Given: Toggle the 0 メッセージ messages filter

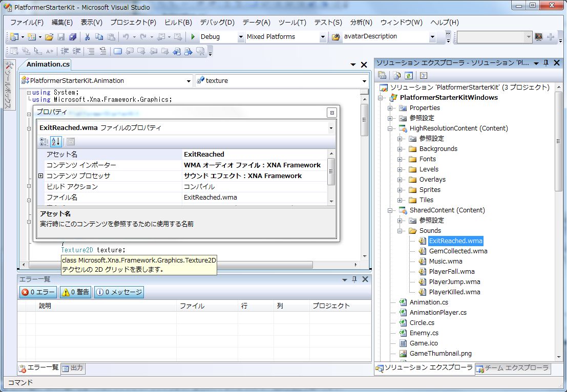Looking at the screenshot, I should coord(118,292).
